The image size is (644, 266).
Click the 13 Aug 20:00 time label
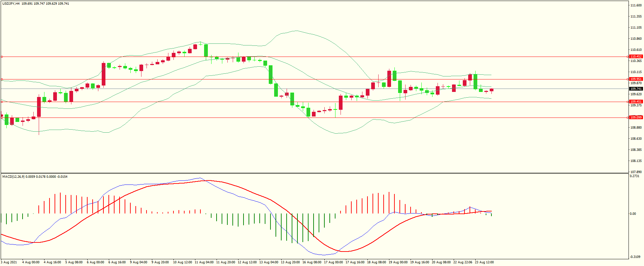click(290, 262)
